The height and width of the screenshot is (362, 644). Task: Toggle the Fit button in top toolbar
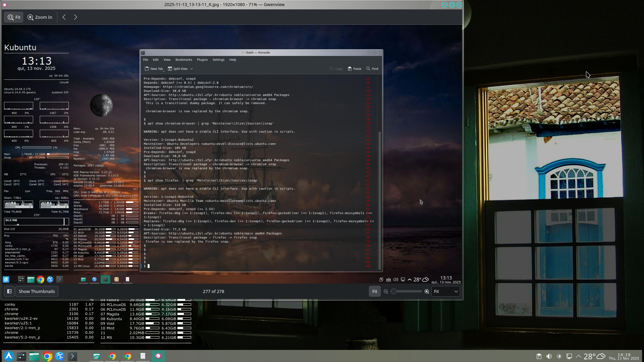point(14,17)
